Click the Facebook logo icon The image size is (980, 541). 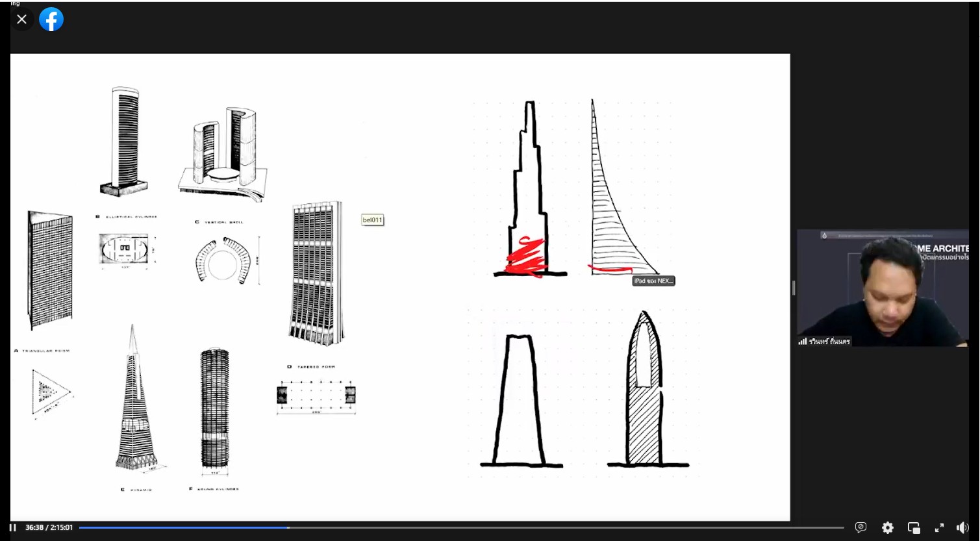(x=51, y=19)
